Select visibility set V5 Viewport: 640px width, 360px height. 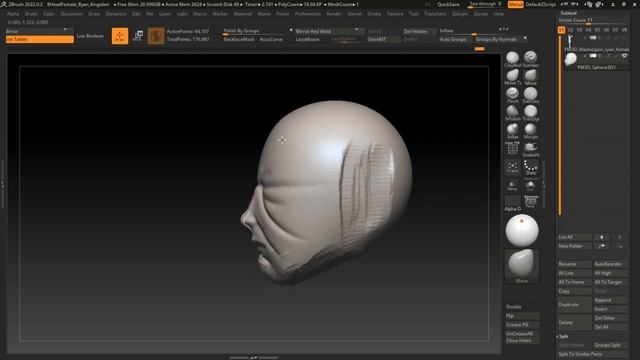click(x=597, y=30)
